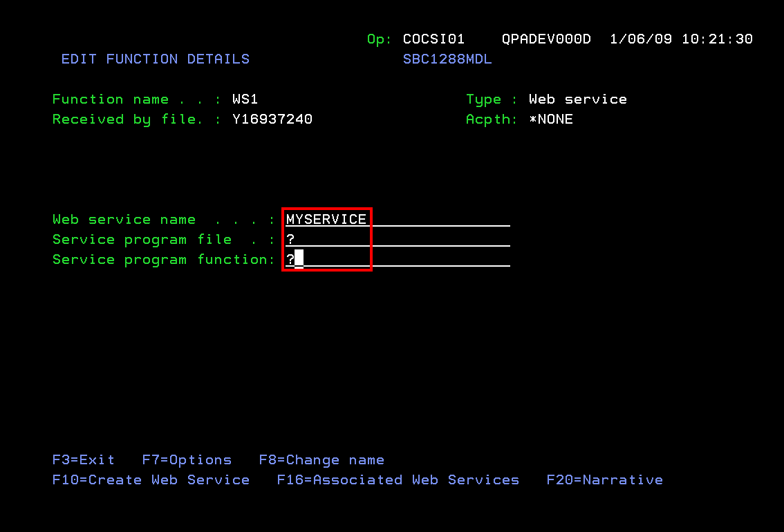Select the F3=Exit function key
784x532 pixels.
pyautogui.click(x=84, y=459)
